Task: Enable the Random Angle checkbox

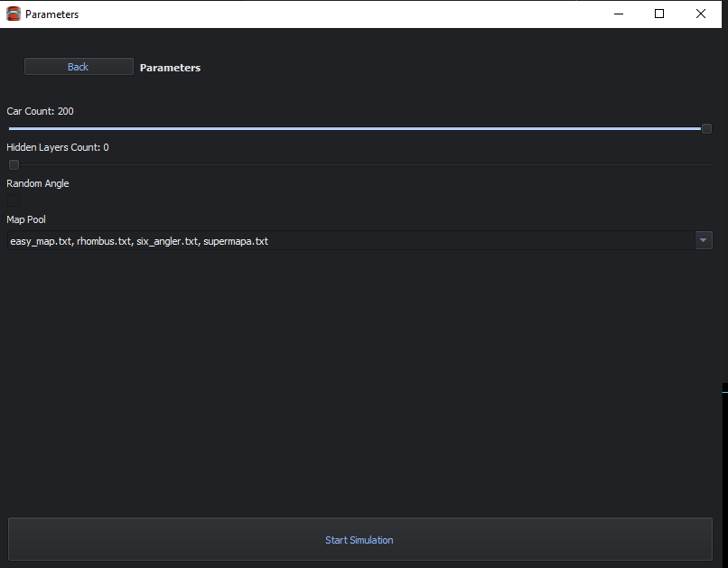Action: pos(14,200)
